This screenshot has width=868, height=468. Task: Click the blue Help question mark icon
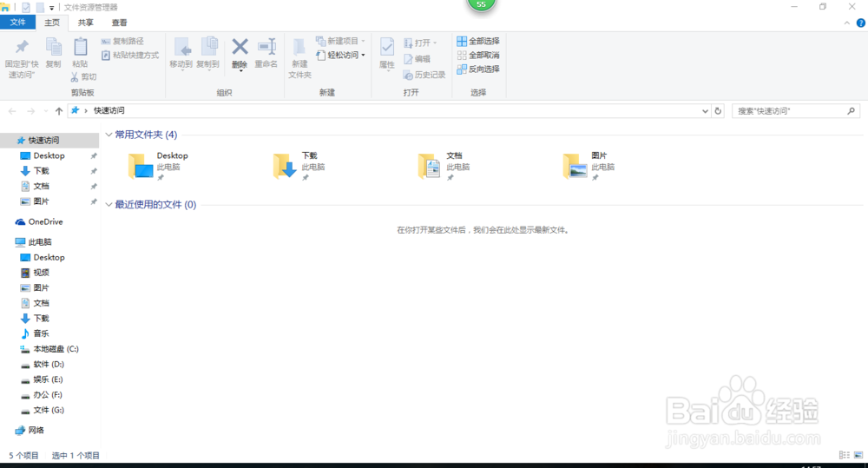(861, 23)
